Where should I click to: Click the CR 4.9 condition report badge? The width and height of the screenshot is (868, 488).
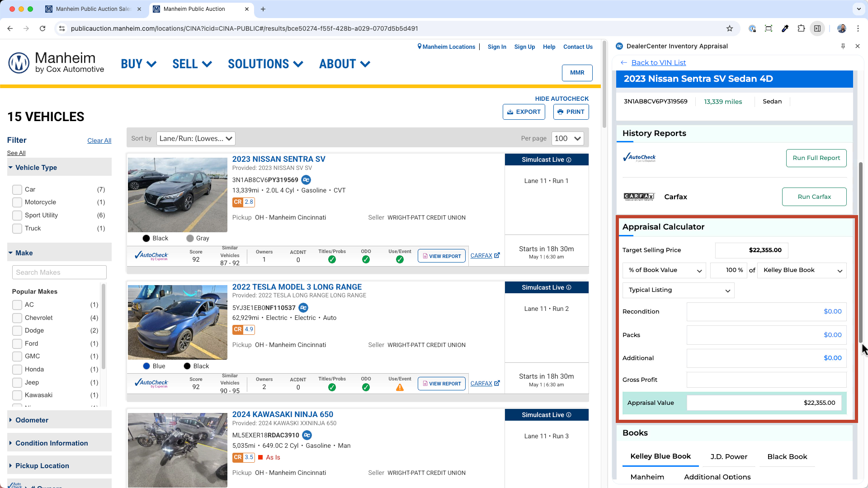244,329
